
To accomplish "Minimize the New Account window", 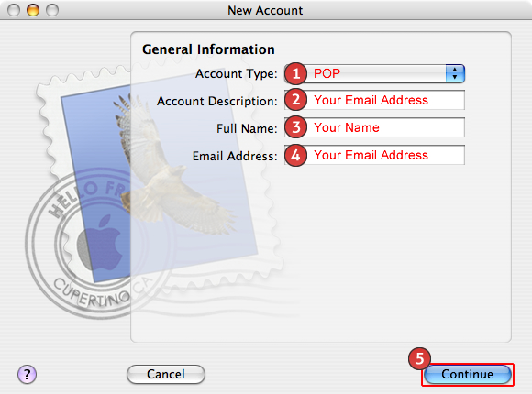I will [x=33, y=10].
